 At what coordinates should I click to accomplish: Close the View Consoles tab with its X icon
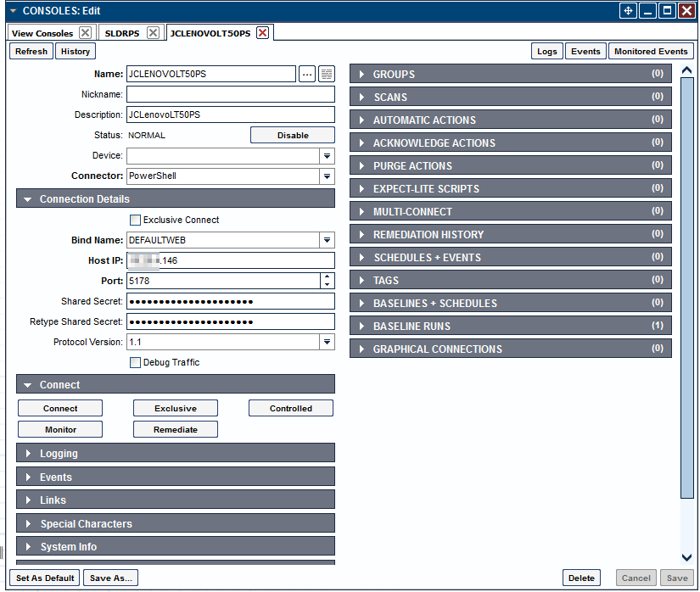coord(85,33)
